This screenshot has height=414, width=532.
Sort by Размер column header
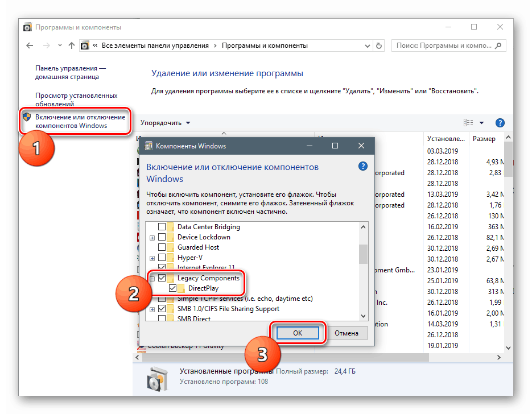click(484, 139)
